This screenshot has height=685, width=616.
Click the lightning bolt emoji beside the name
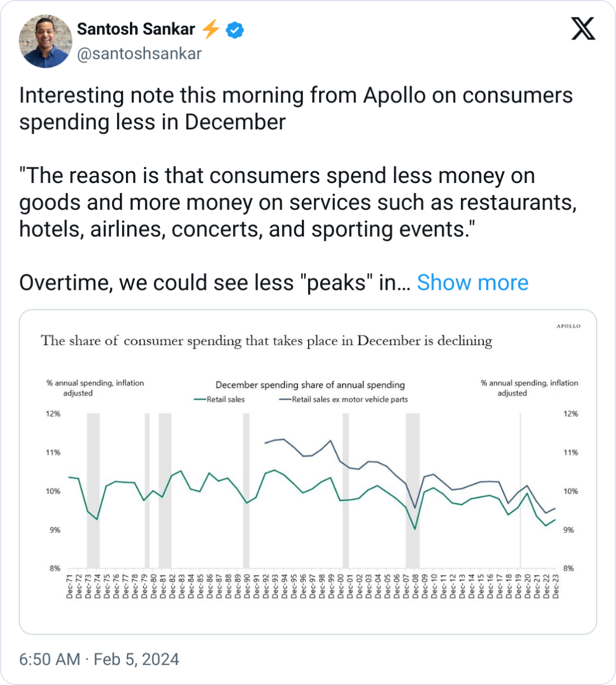tap(211, 29)
